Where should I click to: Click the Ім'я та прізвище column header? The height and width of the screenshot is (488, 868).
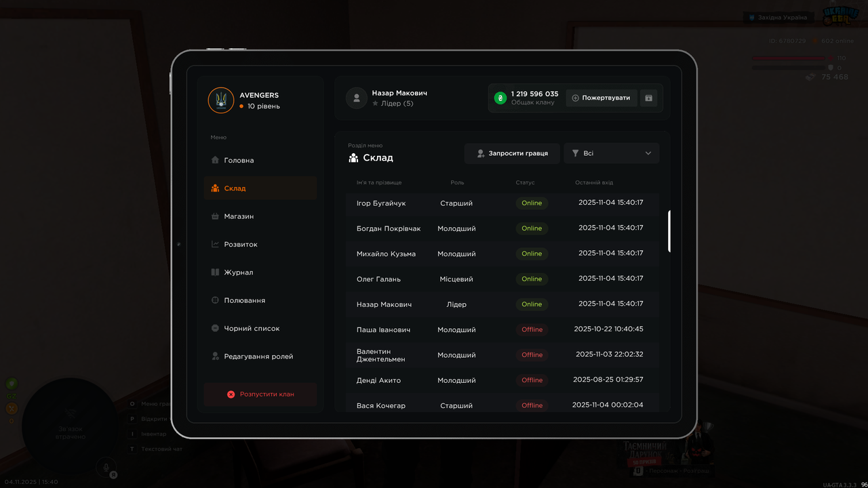[x=379, y=183]
